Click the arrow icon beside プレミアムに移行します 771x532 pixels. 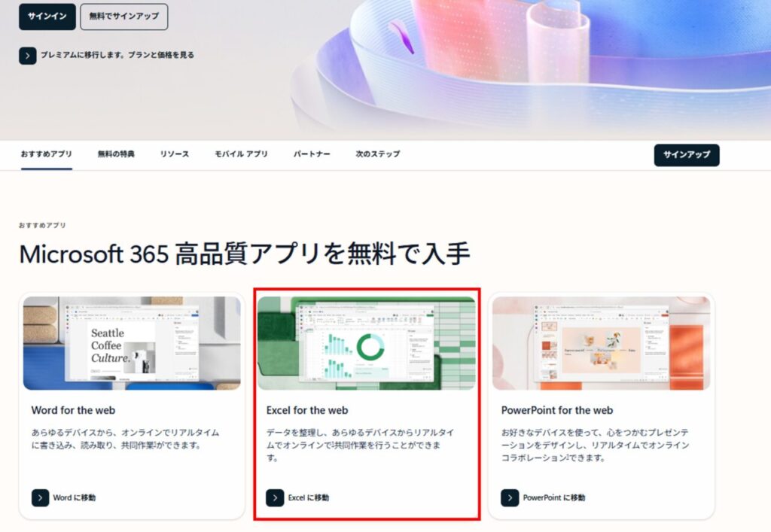pyautogui.click(x=28, y=56)
